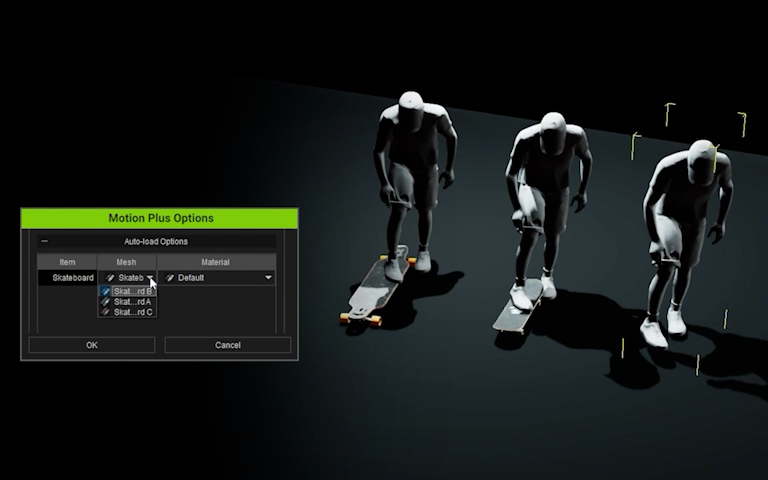Expand the Material dropdown arrow
768x480 pixels.
tap(268, 278)
